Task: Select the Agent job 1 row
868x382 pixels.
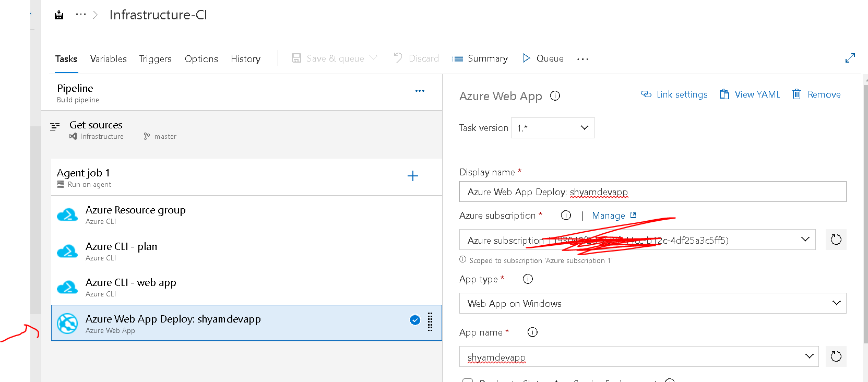Action: [246, 177]
